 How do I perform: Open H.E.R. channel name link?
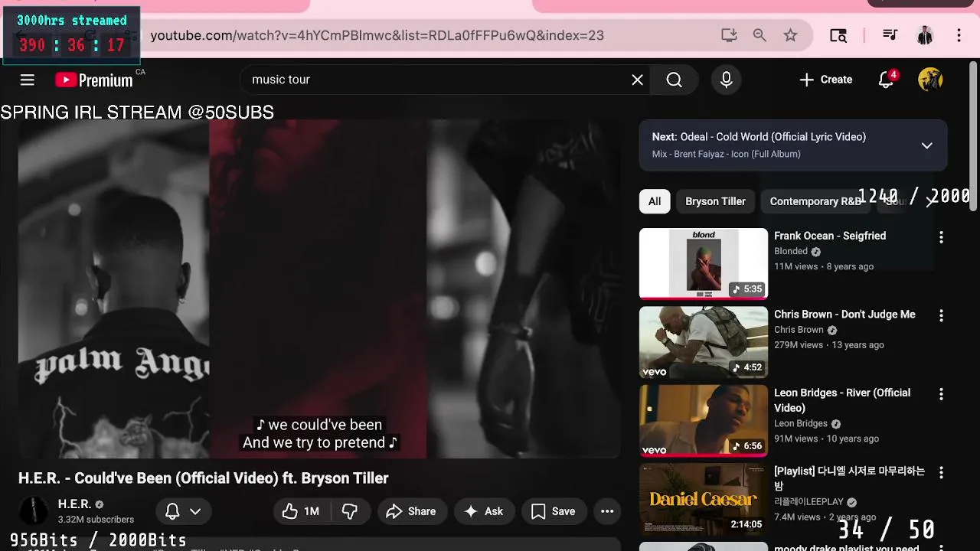point(74,504)
